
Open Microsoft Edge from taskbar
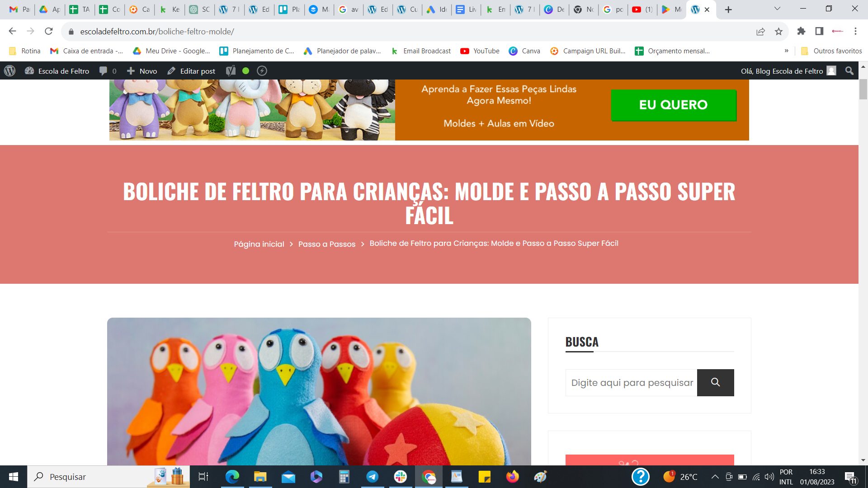pyautogui.click(x=232, y=477)
